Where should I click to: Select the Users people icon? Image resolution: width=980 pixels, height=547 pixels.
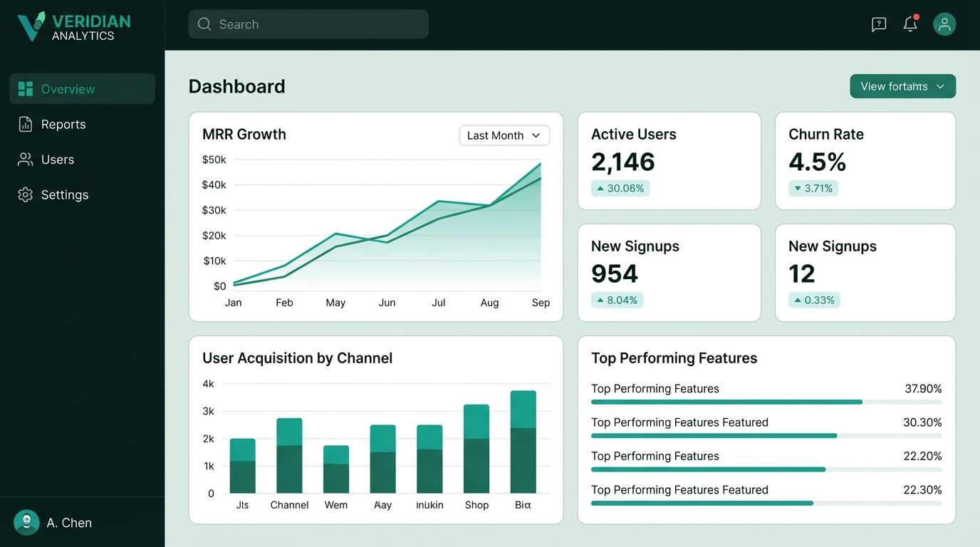click(26, 159)
